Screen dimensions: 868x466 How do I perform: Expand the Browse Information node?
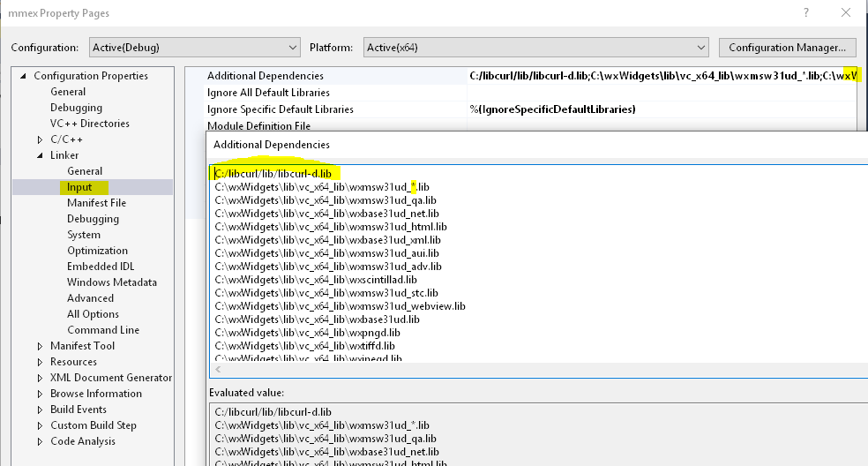[x=40, y=394]
